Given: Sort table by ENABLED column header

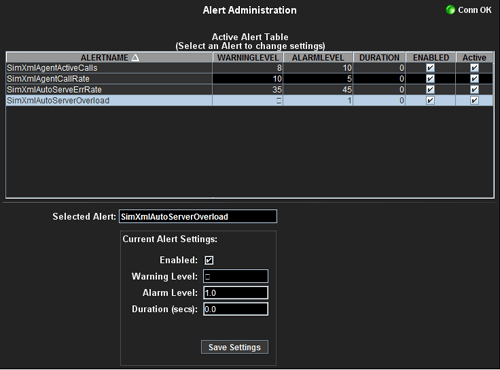Looking at the screenshot, I should 431,58.
